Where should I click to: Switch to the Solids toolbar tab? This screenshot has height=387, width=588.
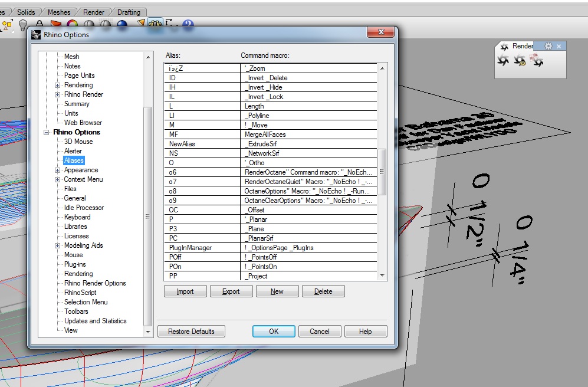(26, 12)
